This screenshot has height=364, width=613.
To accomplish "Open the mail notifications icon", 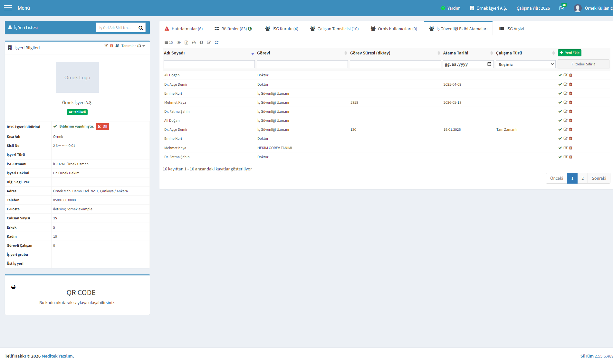I will (x=562, y=8).
